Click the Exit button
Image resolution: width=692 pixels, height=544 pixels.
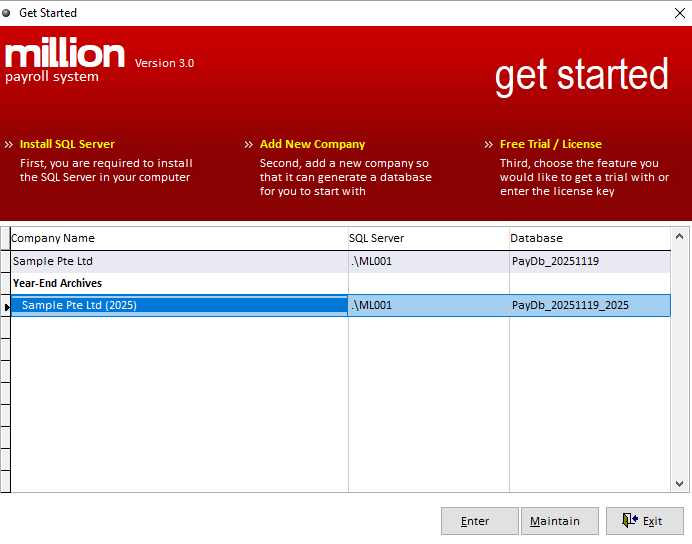(x=645, y=521)
